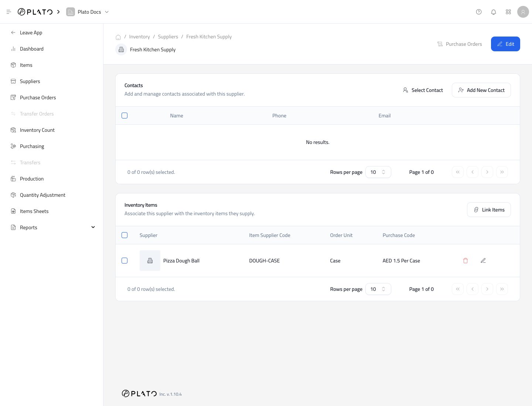This screenshot has height=406, width=532.
Task: Go to Dashboard in sidebar
Action: coord(52,49)
